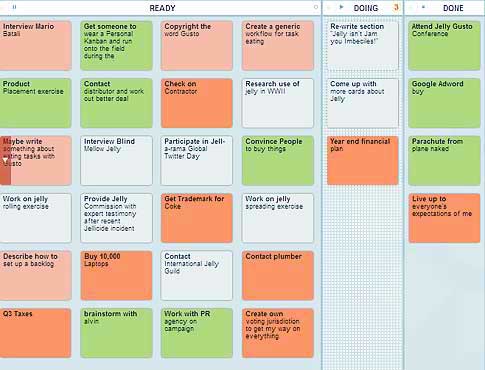Viewport: 485px width, 370px height.
Task: Click the Contact plumber card
Action: [x=278, y=276]
